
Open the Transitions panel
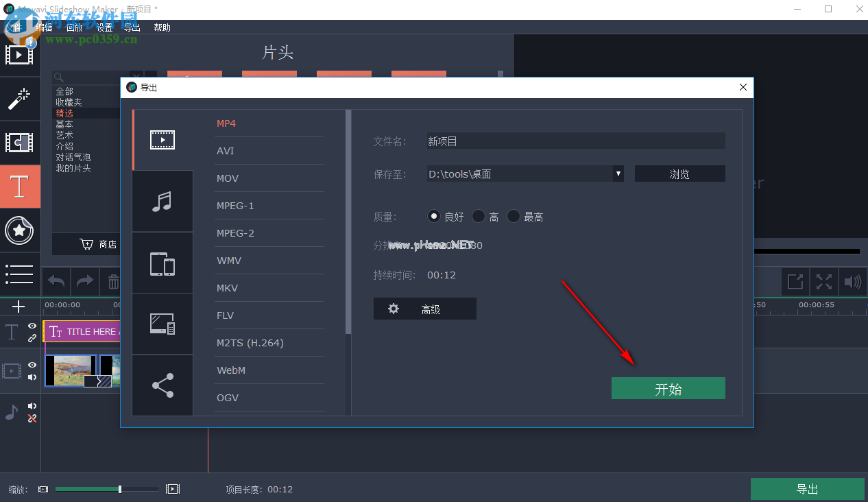(x=20, y=143)
